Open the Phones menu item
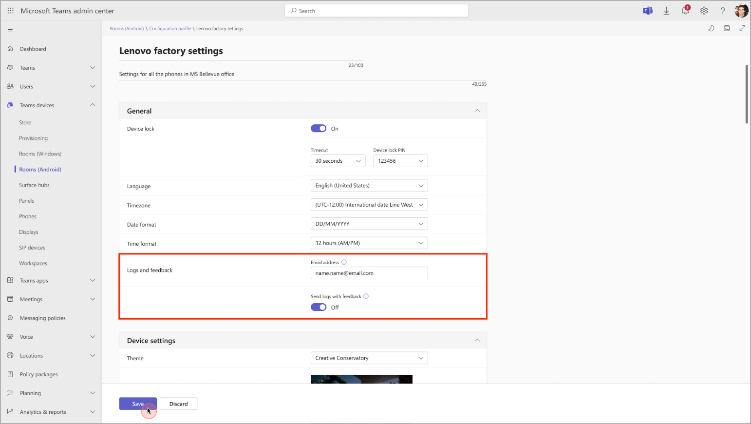Screen dimensions: 751x424 pyautogui.click(x=28, y=216)
